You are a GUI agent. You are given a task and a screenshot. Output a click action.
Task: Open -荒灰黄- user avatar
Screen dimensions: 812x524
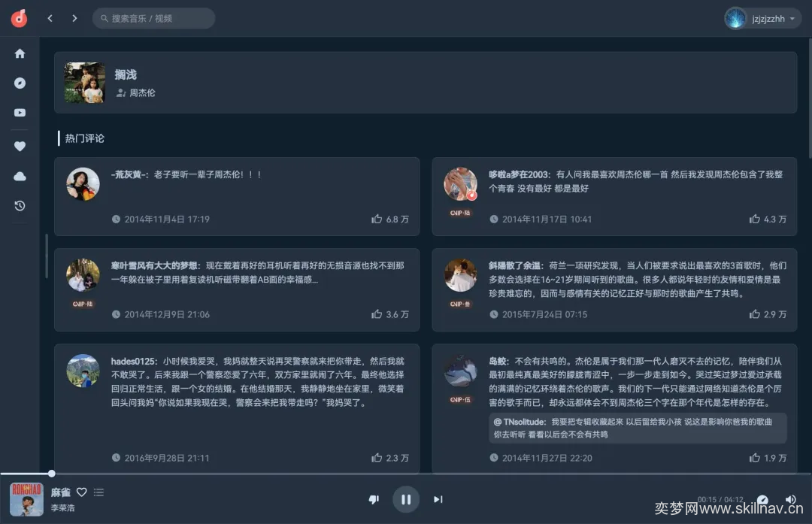click(x=83, y=184)
